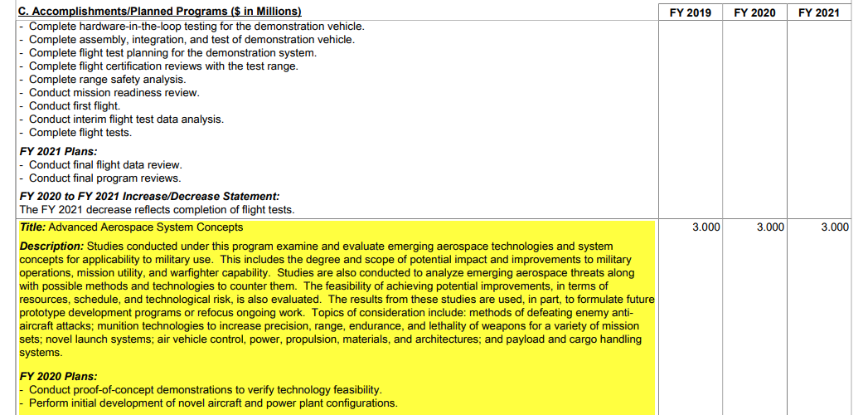This screenshot has height=415, width=868.
Task: Click the FY 2019 column header
Action: (691, 12)
